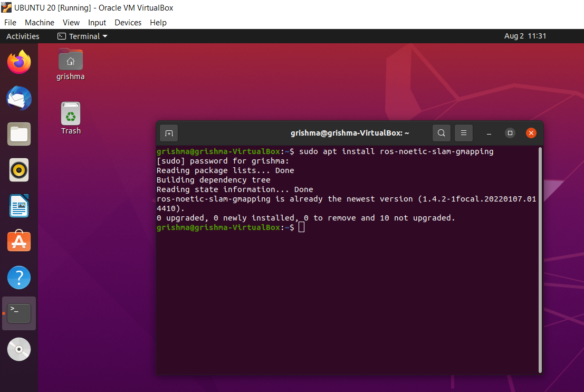The width and height of the screenshot is (584, 392).
Task: Launch Rhythmbox music player
Action: point(19,170)
